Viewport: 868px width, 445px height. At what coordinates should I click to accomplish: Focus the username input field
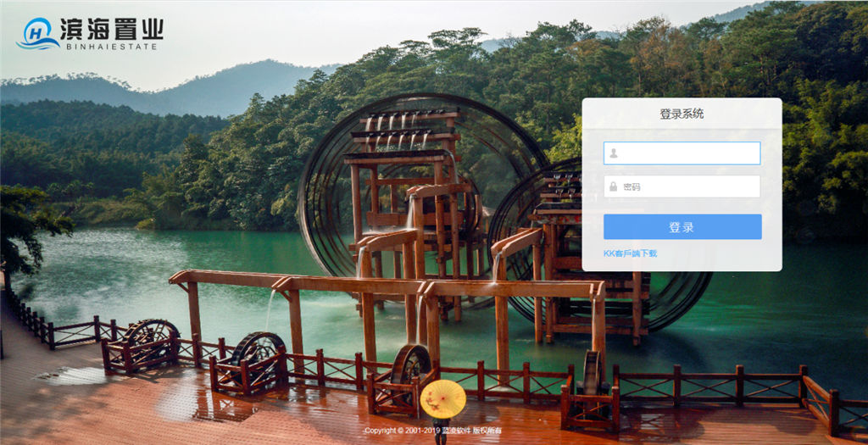tap(688, 153)
